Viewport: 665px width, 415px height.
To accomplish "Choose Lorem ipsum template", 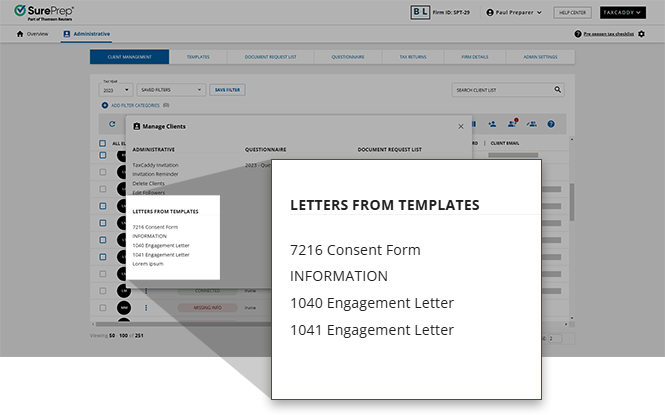I will coord(148,264).
